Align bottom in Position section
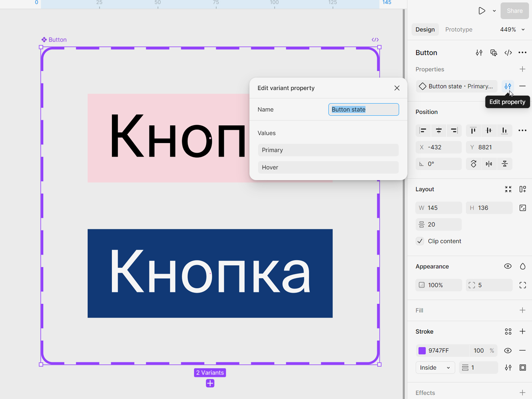The image size is (532, 399). pos(504,130)
